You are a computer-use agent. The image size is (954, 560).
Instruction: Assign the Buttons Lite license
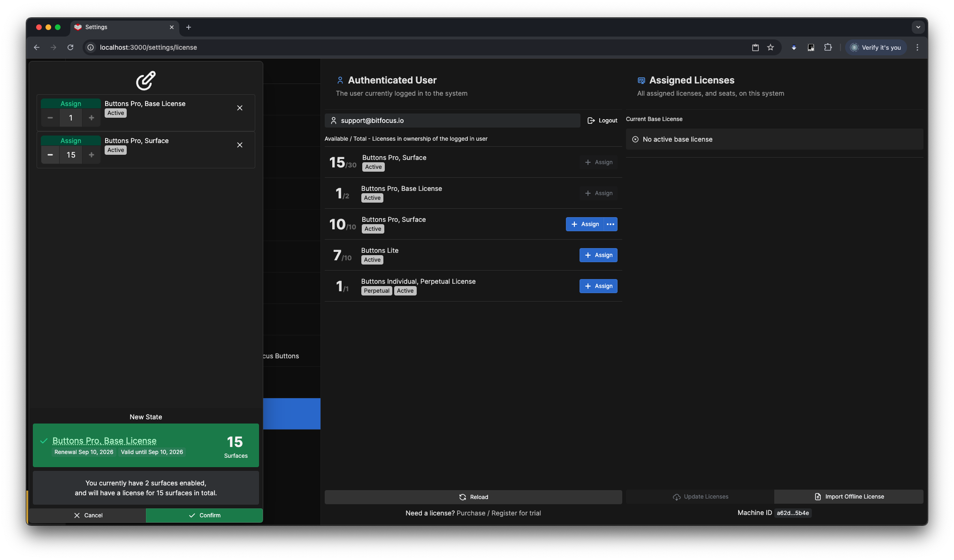pos(599,255)
